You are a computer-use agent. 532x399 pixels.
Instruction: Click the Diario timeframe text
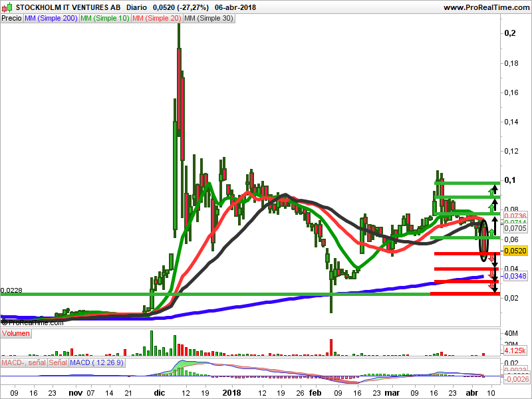point(137,7)
